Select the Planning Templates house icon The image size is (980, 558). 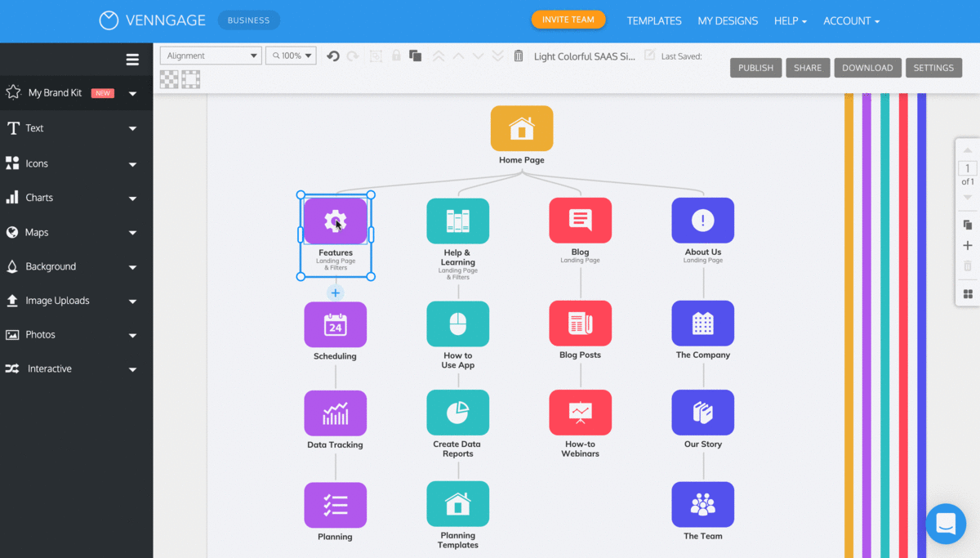458,503
